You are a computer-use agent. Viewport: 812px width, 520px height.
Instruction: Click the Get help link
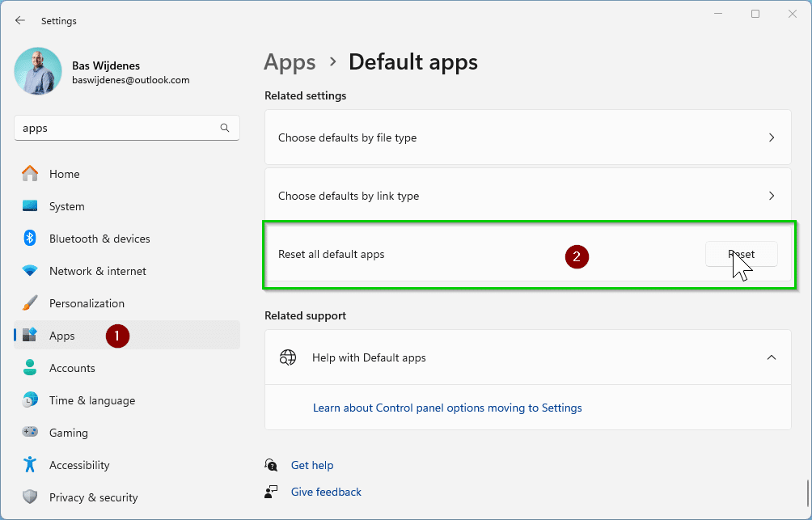(312, 465)
